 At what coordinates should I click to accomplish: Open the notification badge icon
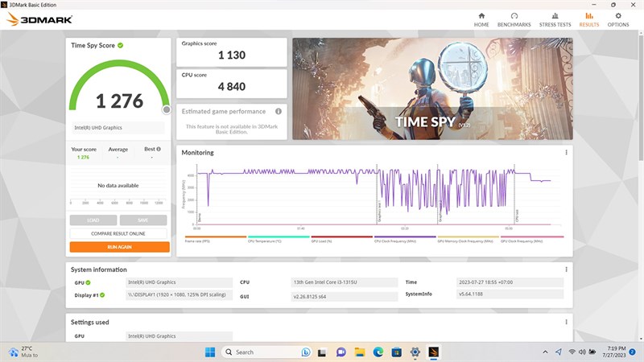click(633, 352)
